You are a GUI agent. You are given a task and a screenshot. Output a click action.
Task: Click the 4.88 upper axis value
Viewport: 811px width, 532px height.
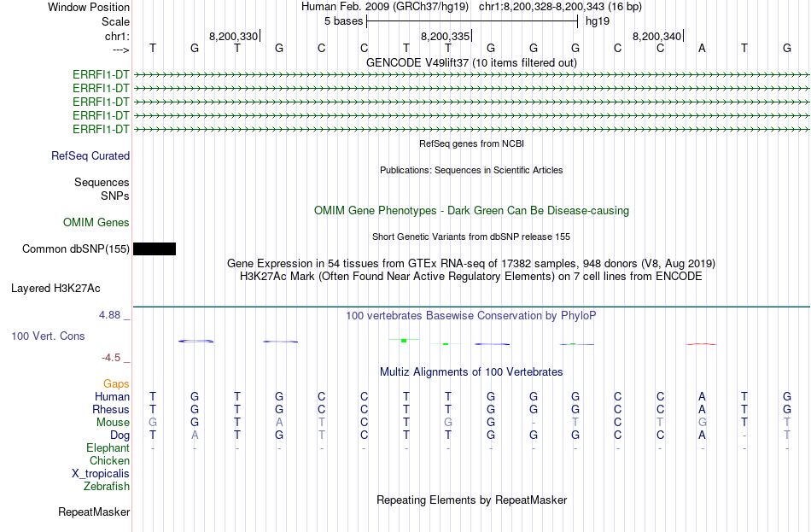(109, 314)
